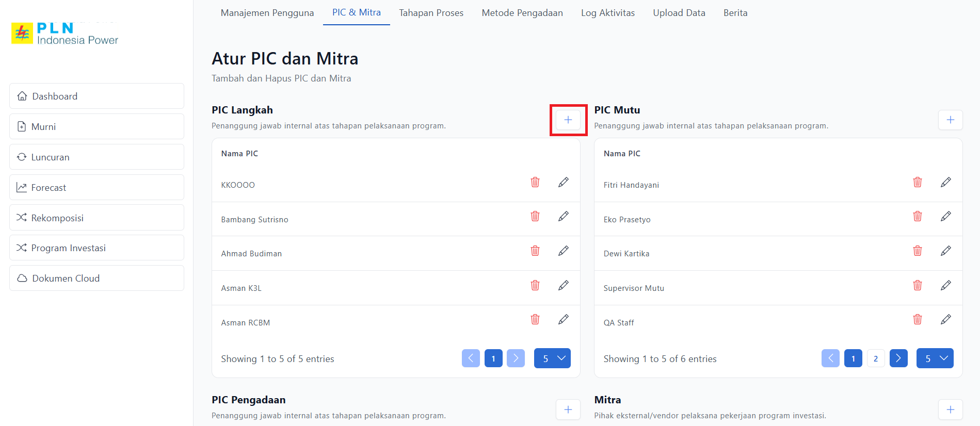The image size is (980, 426).
Task: Click the PLN Indonesia Power logo
Action: coord(65,34)
